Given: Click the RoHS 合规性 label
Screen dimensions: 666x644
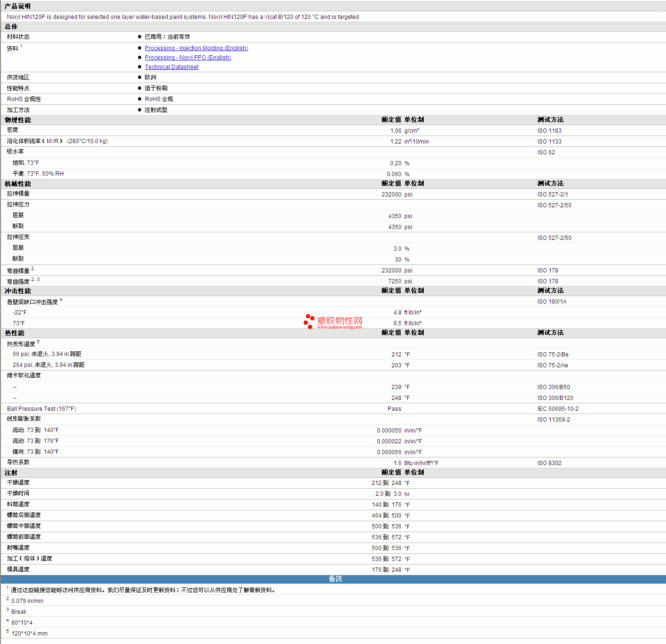Looking at the screenshot, I should [x=24, y=99].
